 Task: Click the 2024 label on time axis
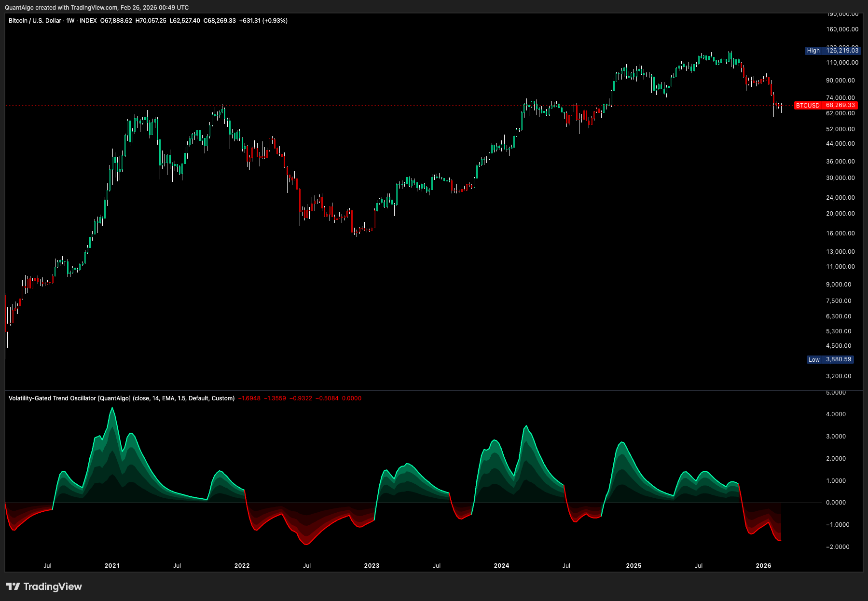(501, 565)
